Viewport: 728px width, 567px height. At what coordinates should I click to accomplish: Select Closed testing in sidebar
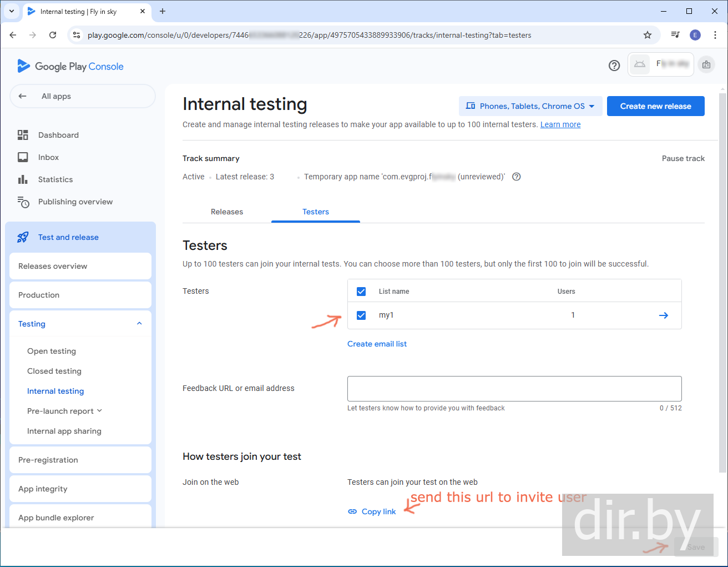(54, 371)
